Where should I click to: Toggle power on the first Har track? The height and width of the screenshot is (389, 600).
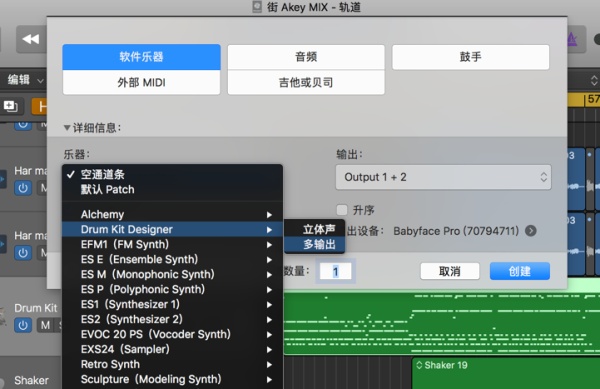[x=23, y=188]
